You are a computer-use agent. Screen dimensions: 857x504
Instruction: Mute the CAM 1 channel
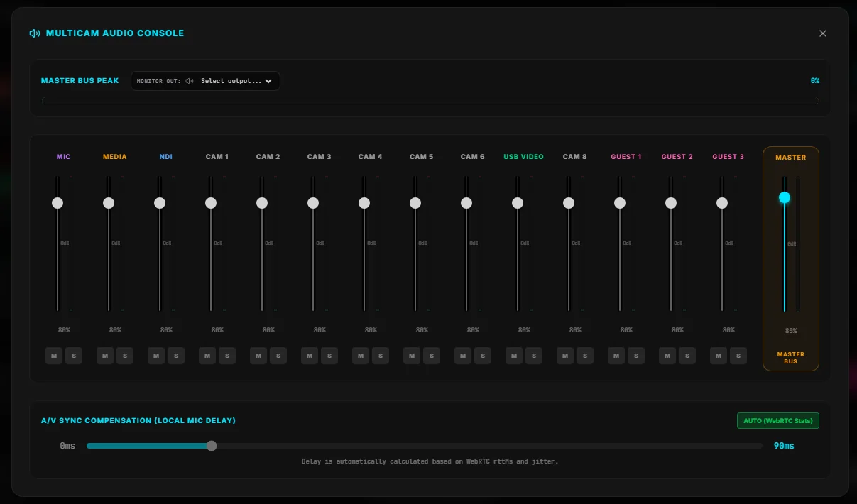[207, 356]
